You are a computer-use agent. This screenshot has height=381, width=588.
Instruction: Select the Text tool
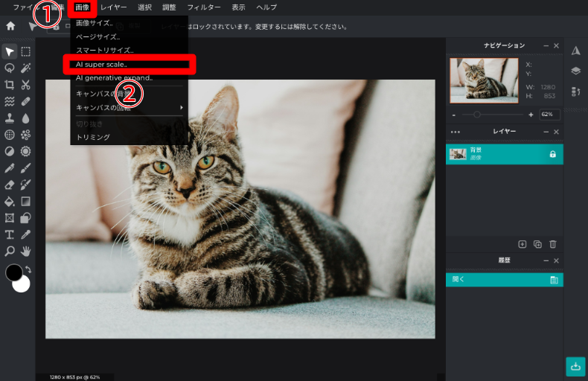[10, 234]
